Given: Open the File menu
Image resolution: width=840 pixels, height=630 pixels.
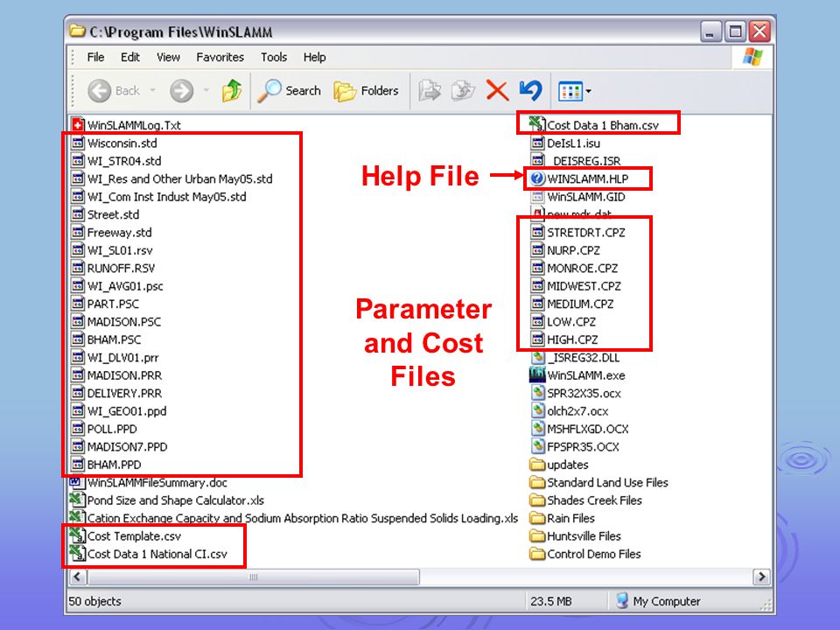Looking at the screenshot, I should click(x=96, y=58).
